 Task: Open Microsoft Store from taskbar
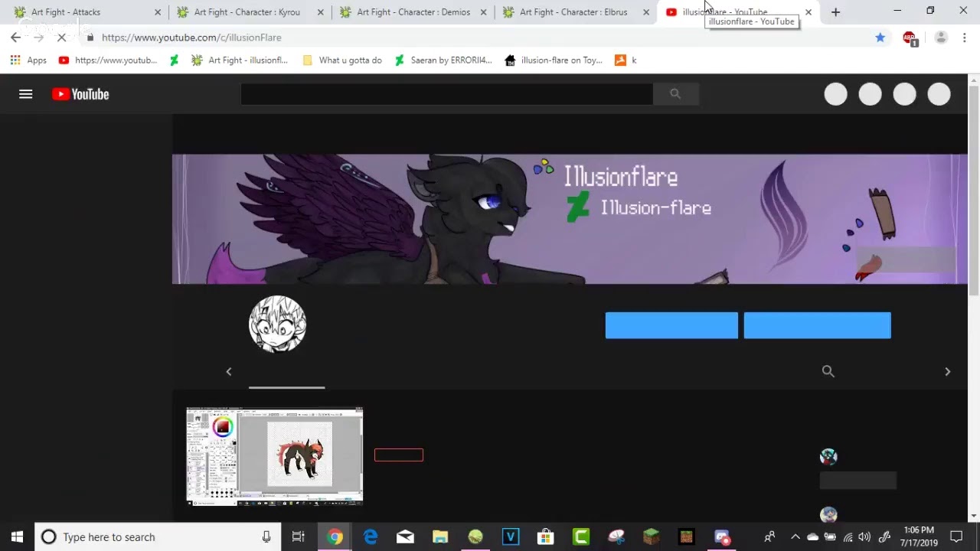(x=545, y=536)
